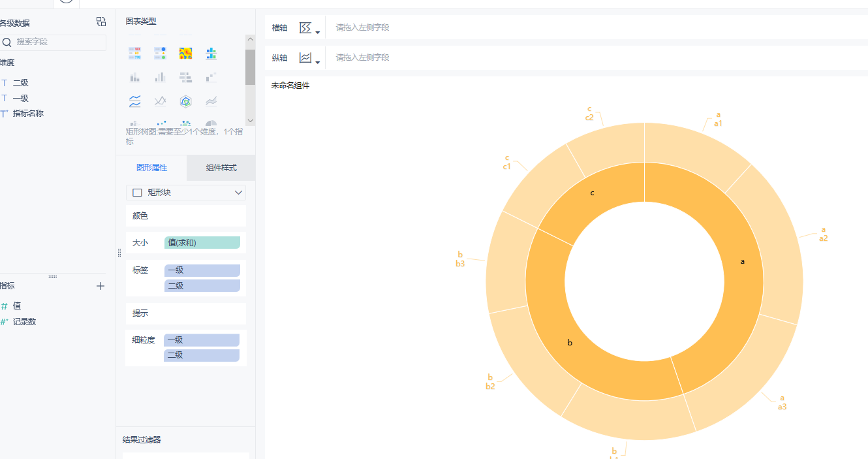
Task: Select the heat map chart type icon
Action: point(186,54)
